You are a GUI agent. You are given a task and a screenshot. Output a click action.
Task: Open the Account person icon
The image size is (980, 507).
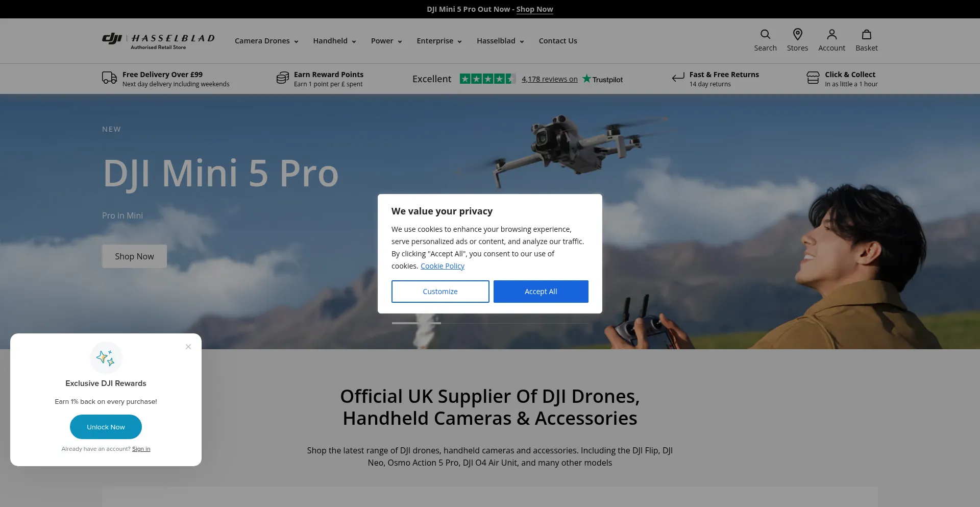(x=831, y=34)
